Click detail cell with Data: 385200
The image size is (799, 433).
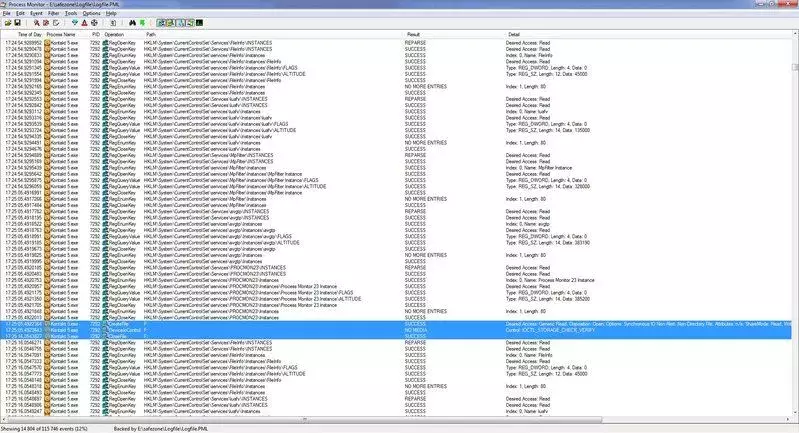pos(548,299)
